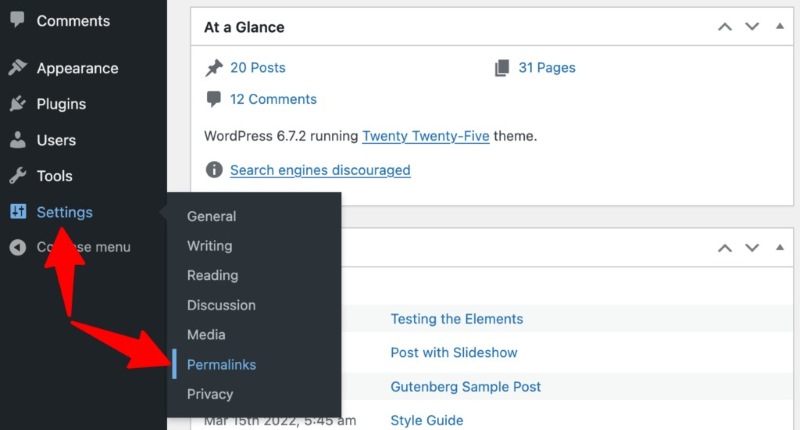Click the Plugins plug icon

17,104
